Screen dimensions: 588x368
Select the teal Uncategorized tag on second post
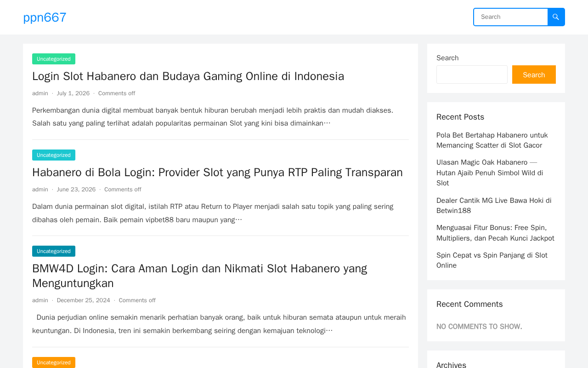[x=54, y=155]
